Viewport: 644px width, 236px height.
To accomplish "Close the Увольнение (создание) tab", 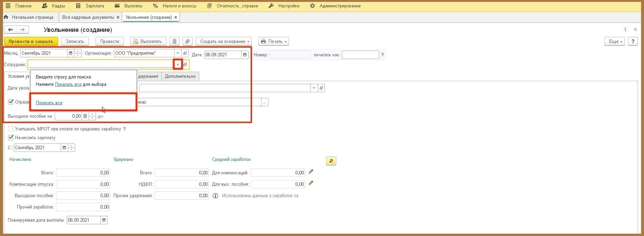I will point(176,17).
